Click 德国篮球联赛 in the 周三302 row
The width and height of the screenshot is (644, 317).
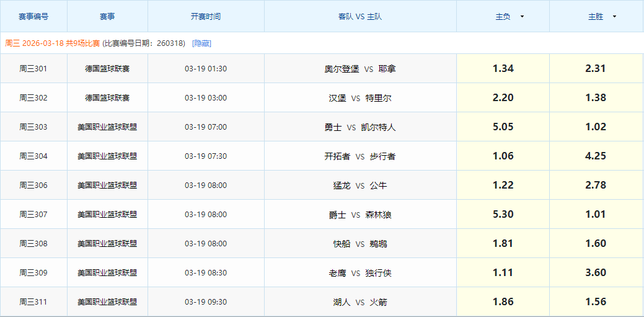(x=107, y=98)
